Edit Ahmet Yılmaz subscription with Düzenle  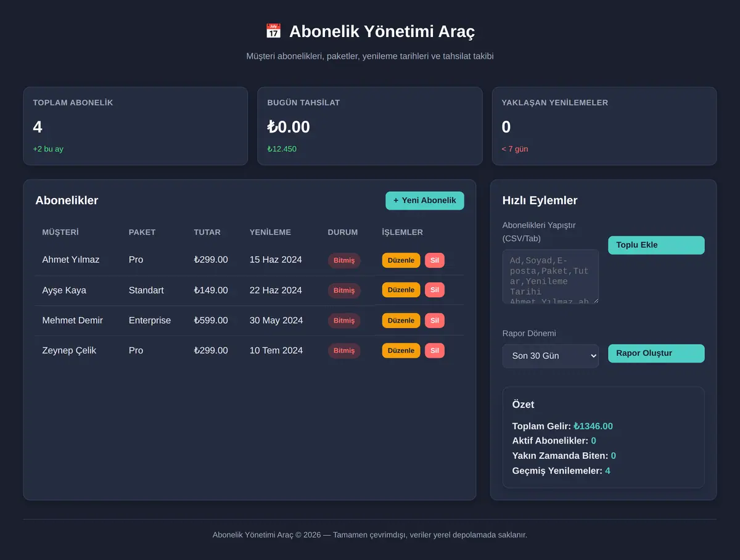pos(401,260)
